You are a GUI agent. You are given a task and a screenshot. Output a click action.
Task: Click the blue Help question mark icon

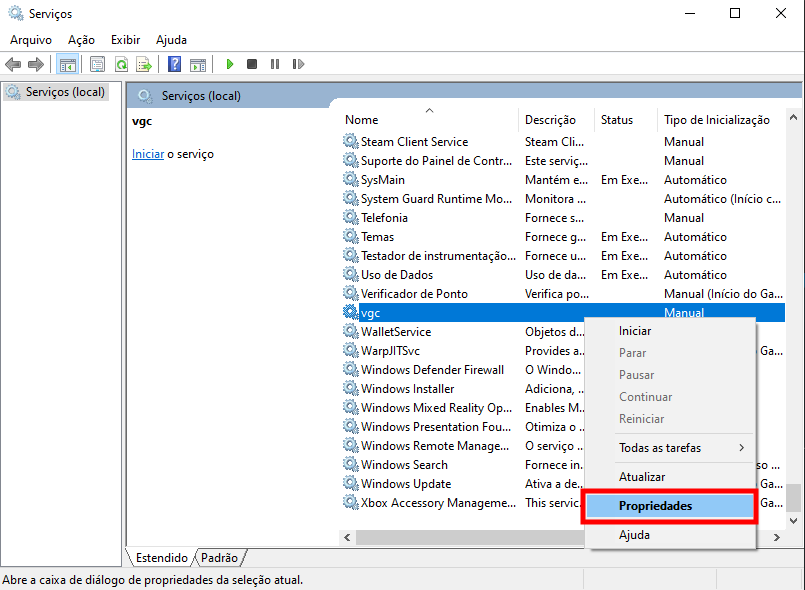point(174,64)
